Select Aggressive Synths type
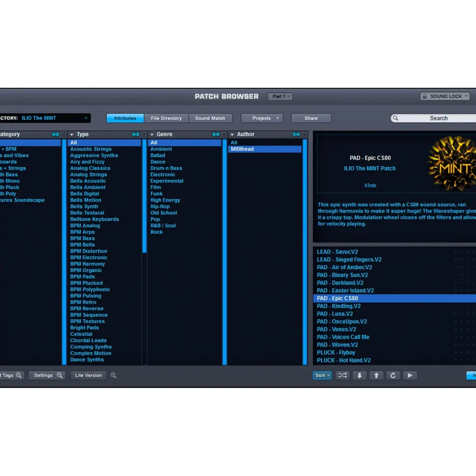Image resolution: width=476 pixels, height=476 pixels. 94,156
